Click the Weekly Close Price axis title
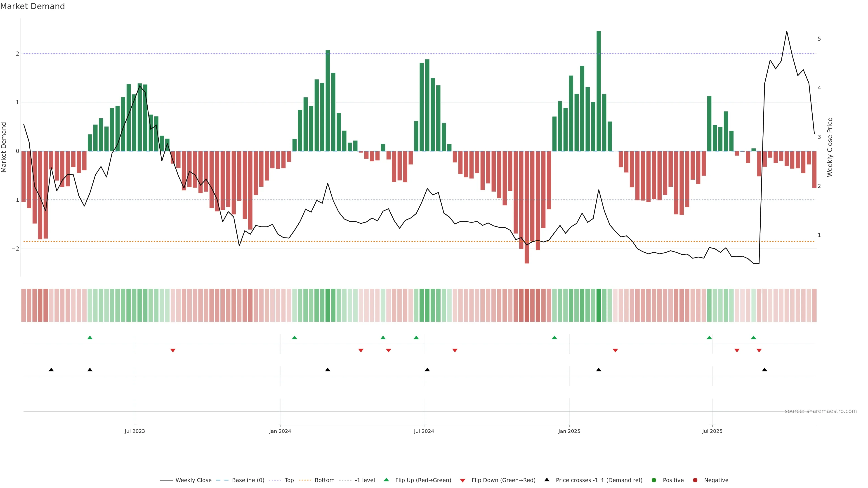Viewport: 868px width, 488px height. click(830, 147)
